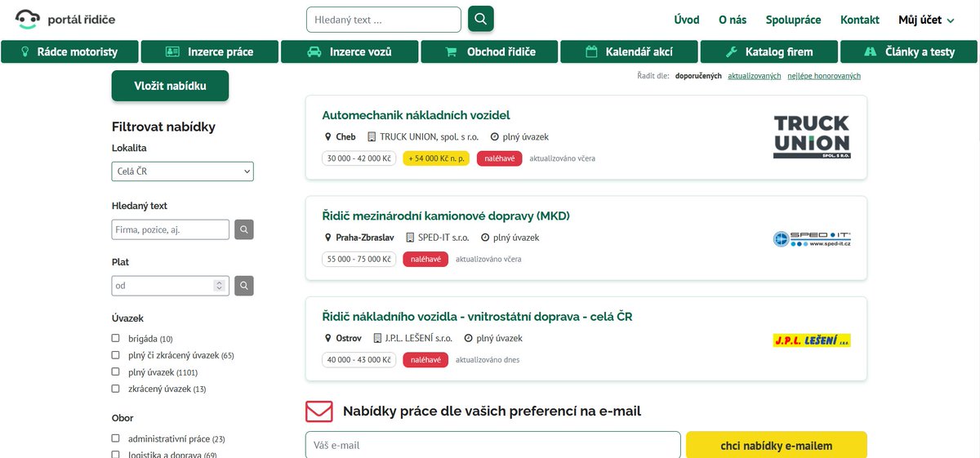Click clock icon in Automechanik listing
980x458 pixels.
[x=494, y=137]
